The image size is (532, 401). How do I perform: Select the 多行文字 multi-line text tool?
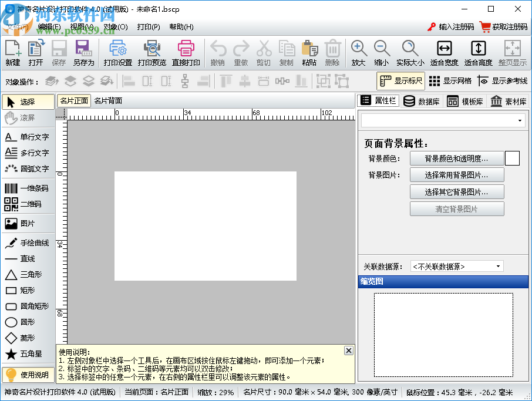pyautogui.click(x=28, y=153)
